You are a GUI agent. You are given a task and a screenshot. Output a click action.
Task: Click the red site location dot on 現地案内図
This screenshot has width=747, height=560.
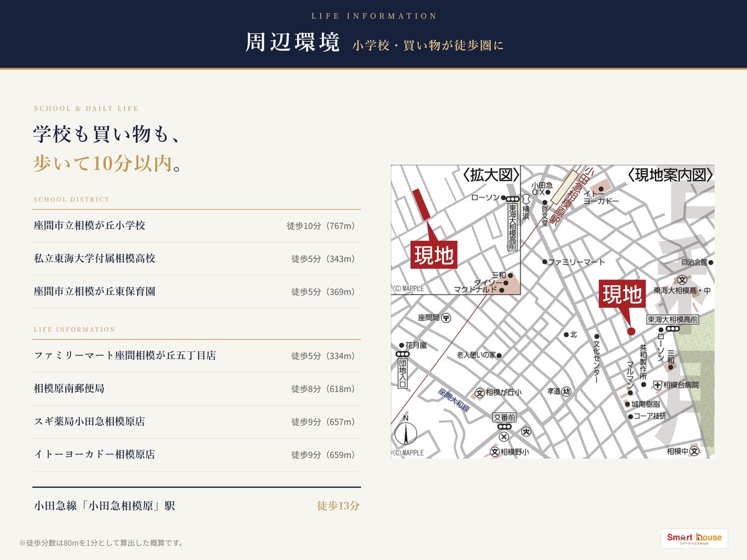(631, 331)
